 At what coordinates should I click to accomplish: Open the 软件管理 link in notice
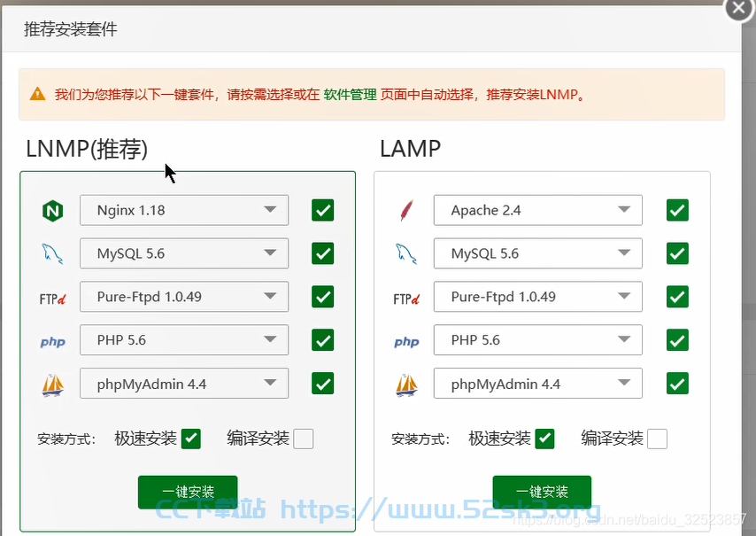coord(350,94)
